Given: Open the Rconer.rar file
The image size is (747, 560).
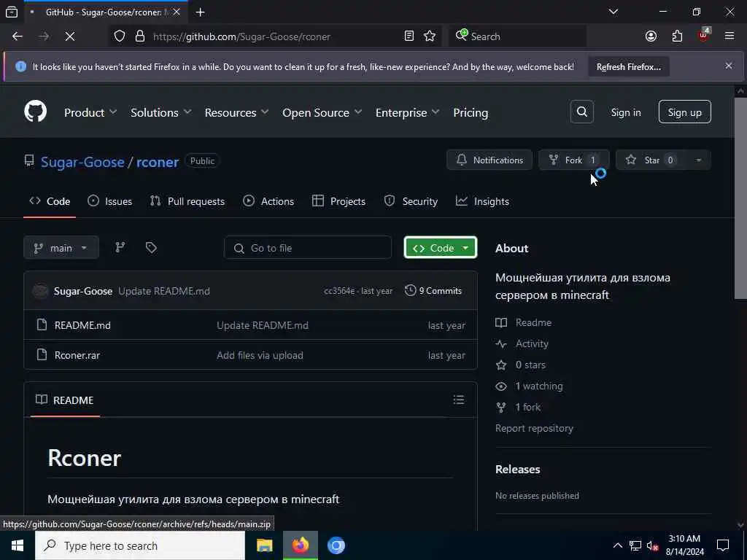Looking at the screenshot, I should point(77,355).
